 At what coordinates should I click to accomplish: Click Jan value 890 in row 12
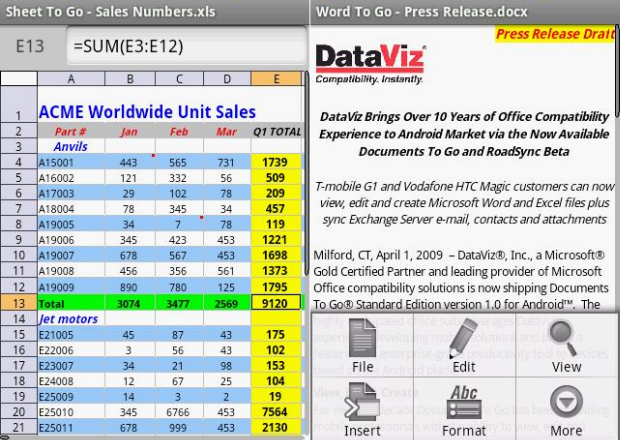(130, 287)
